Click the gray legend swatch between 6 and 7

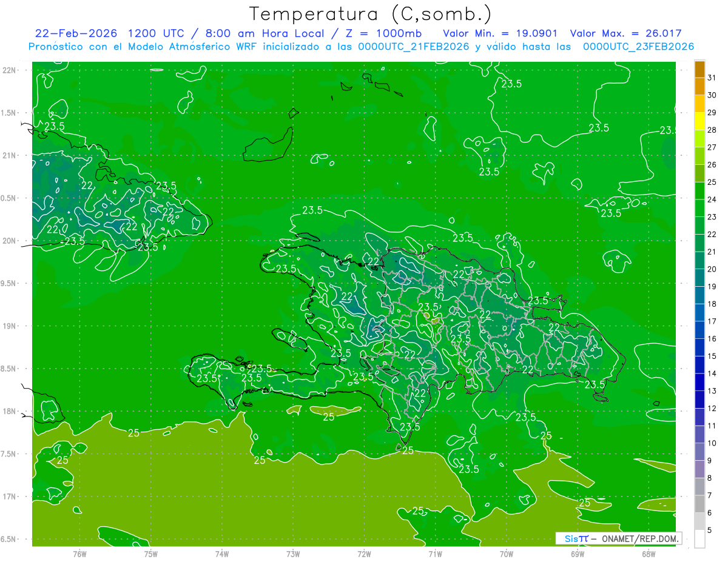699,504
